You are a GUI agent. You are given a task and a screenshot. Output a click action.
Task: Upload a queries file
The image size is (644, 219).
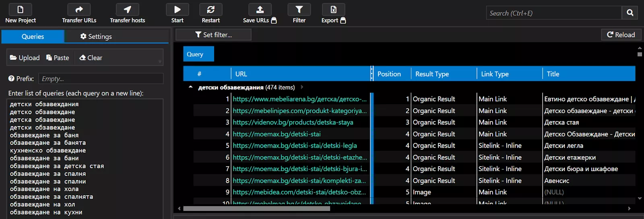tap(25, 58)
